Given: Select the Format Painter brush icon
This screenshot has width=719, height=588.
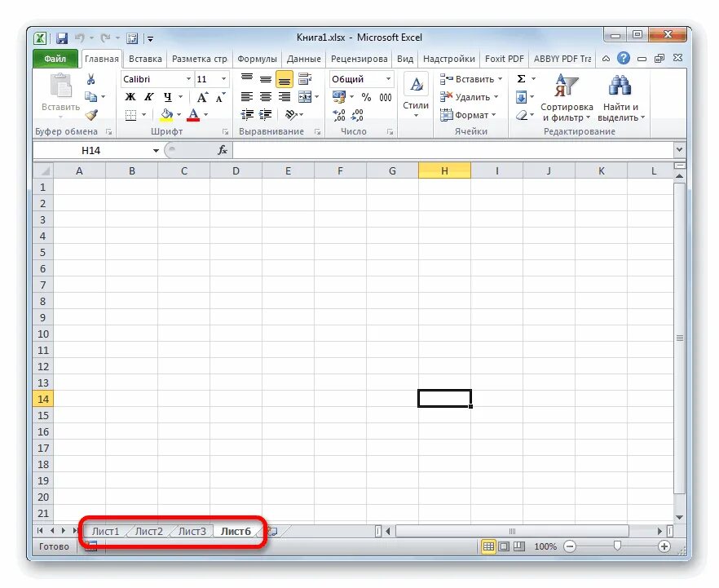Looking at the screenshot, I should (x=91, y=114).
